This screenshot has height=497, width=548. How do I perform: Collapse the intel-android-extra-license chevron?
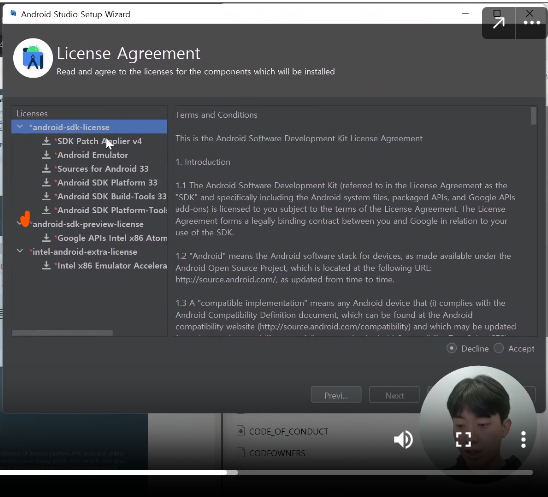tap(20, 251)
